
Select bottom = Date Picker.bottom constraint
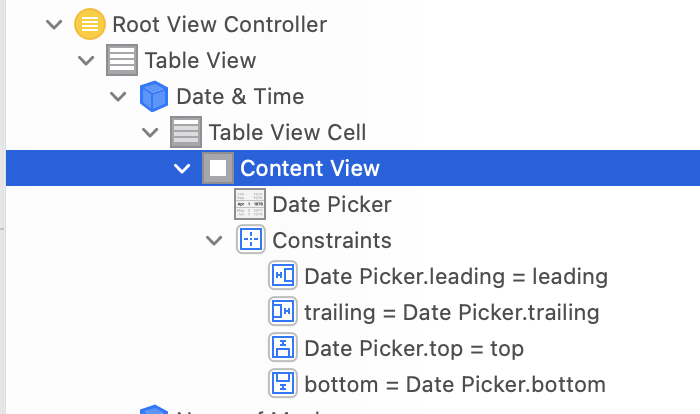click(455, 385)
